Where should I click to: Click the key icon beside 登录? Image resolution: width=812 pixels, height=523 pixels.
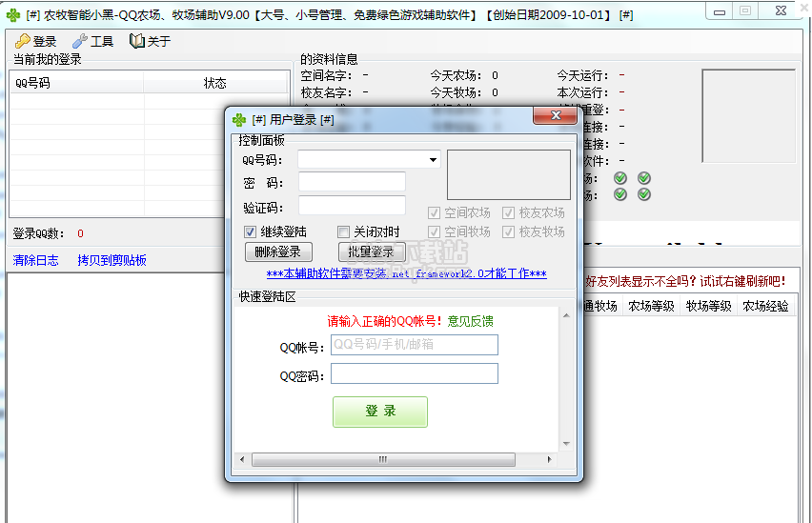pos(22,41)
